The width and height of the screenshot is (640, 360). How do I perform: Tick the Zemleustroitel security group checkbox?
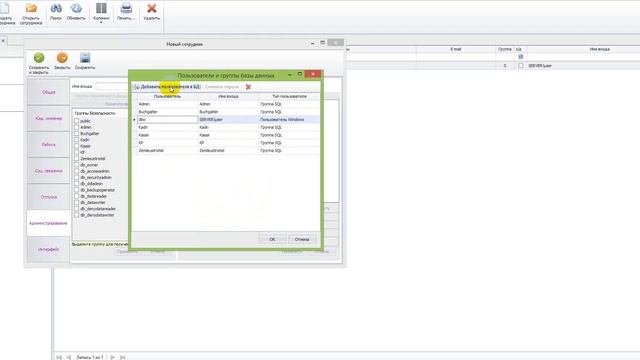pos(76,158)
